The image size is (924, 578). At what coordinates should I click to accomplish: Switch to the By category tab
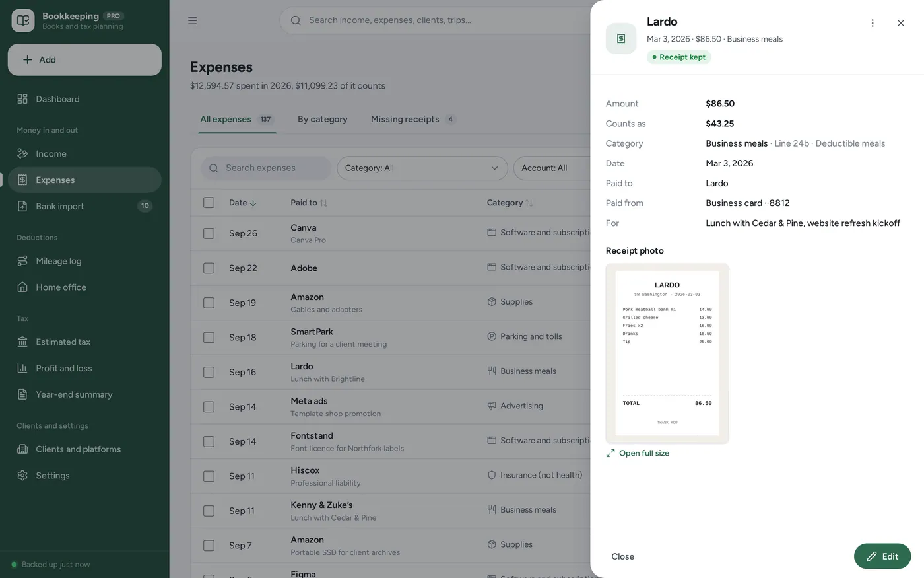point(323,120)
